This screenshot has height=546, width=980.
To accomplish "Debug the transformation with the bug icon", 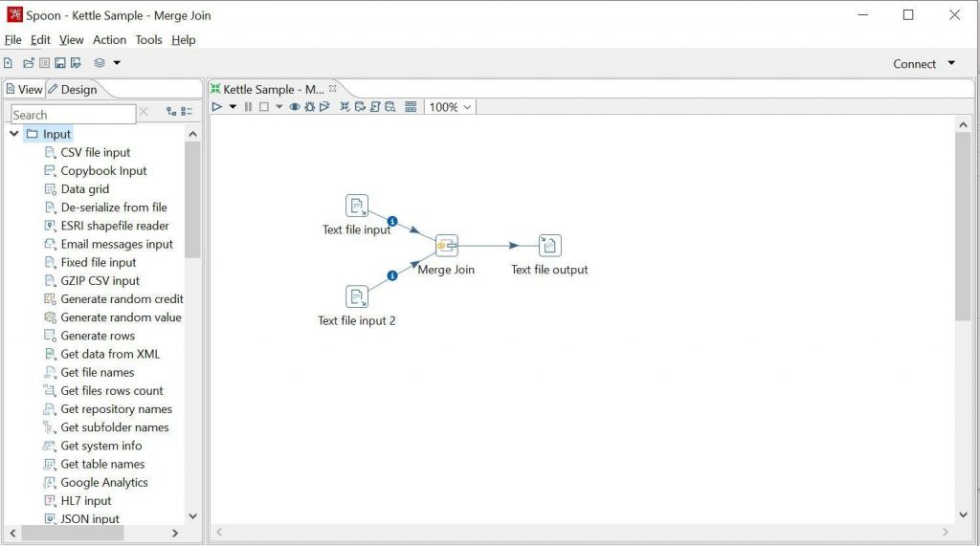I will point(309,107).
